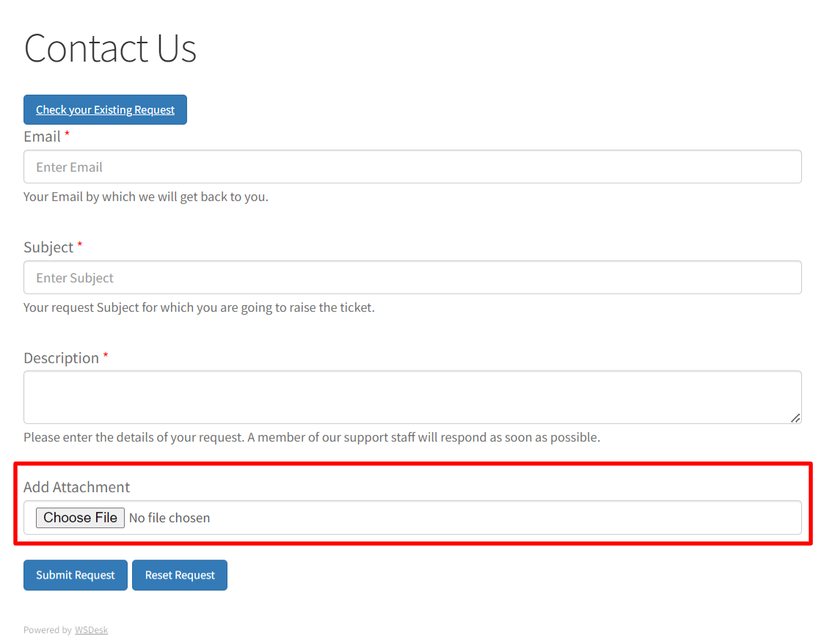The width and height of the screenshot is (835, 644).
Task: Click the Description field label
Action: tap(61, 358)
